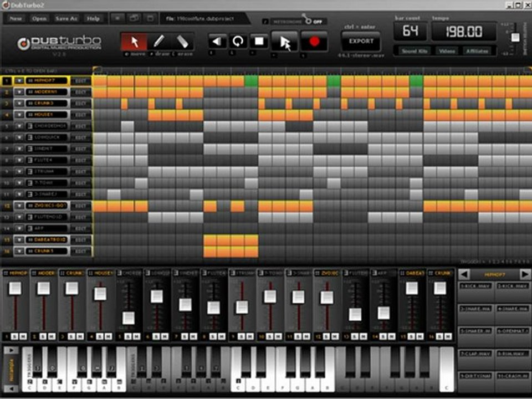This screenshot has width=532, height=399.
Task: Select the draw pencil tool
Action: [159, 42]
